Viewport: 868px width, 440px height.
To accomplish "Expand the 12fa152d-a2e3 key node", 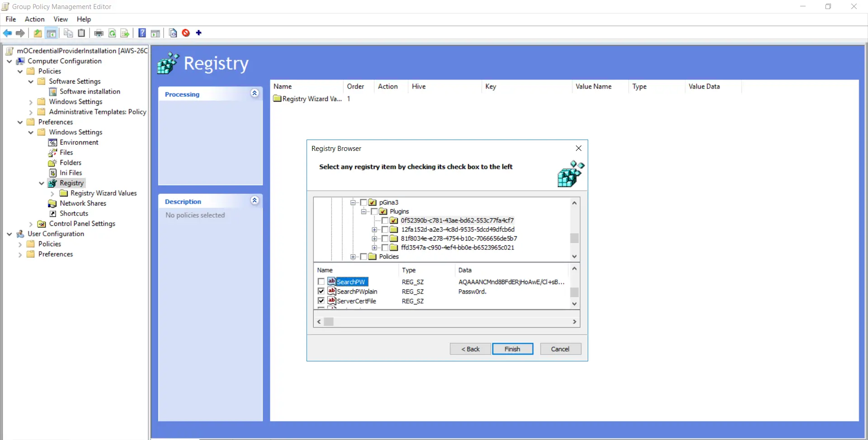I will pos(374,229).
